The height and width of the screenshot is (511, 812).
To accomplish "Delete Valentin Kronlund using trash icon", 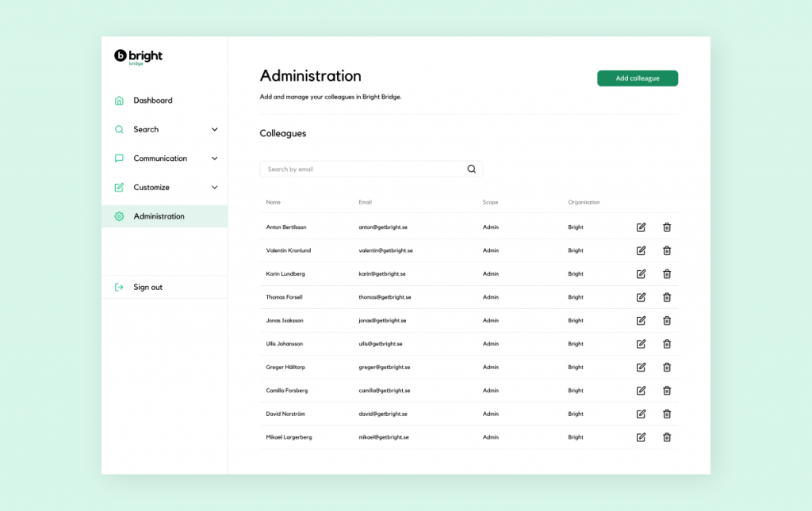I will (667, 250).
